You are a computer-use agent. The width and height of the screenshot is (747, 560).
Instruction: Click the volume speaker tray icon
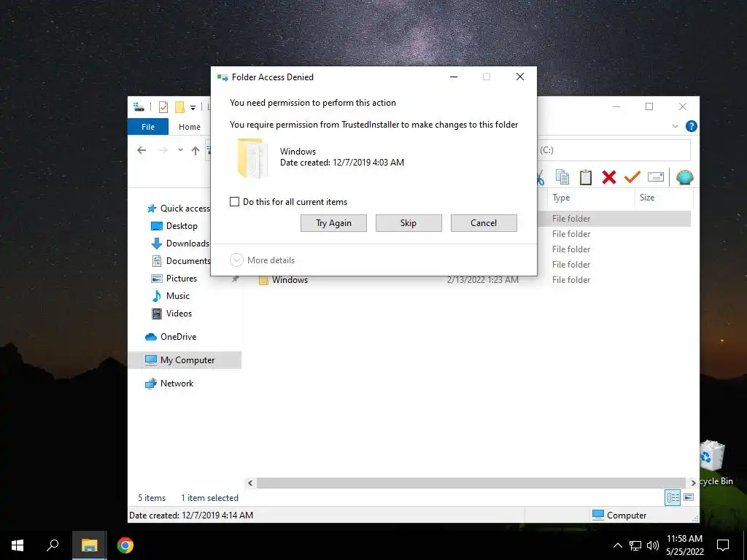653,545
